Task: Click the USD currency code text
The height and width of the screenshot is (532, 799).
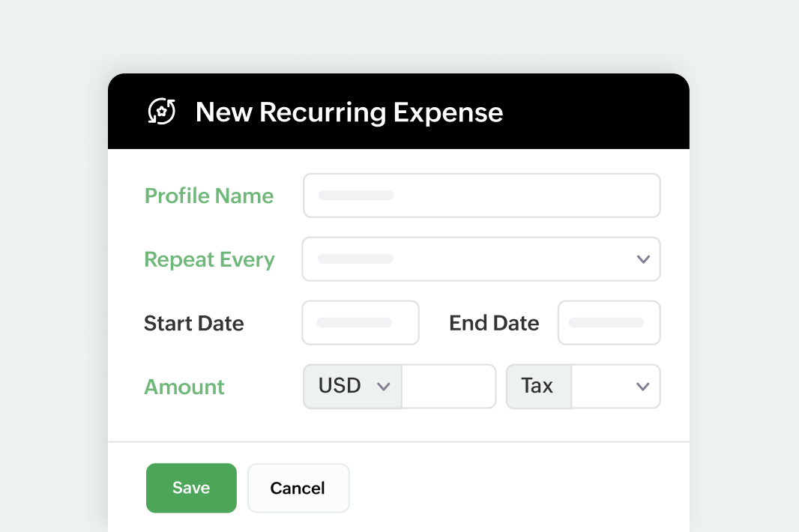Action: (x=340, y=386)
